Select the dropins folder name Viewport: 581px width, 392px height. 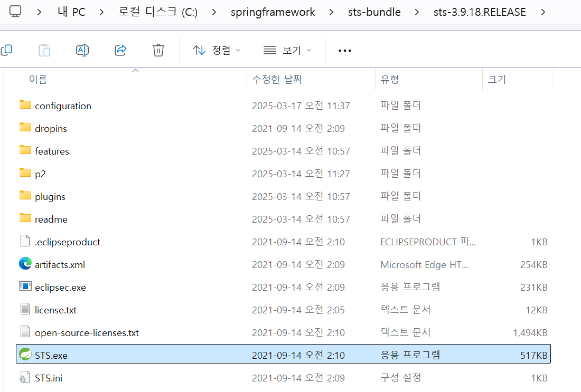[51, 128]
